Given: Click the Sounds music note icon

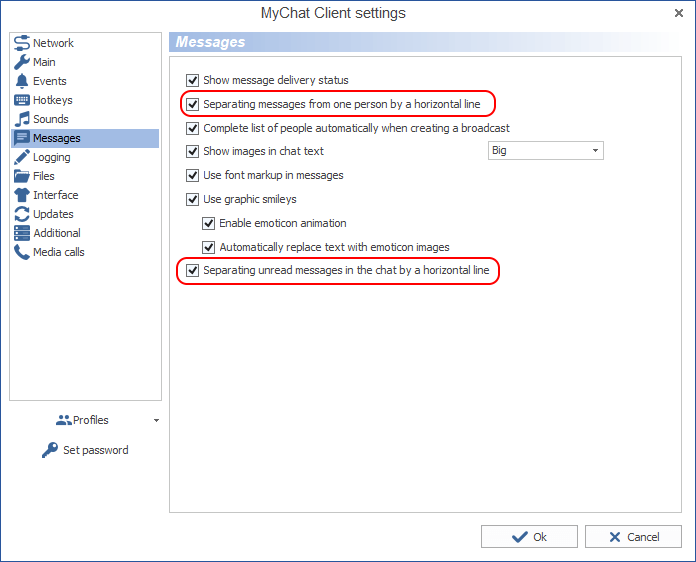Looking at the screenshot, I should click(x=21, y=119).
